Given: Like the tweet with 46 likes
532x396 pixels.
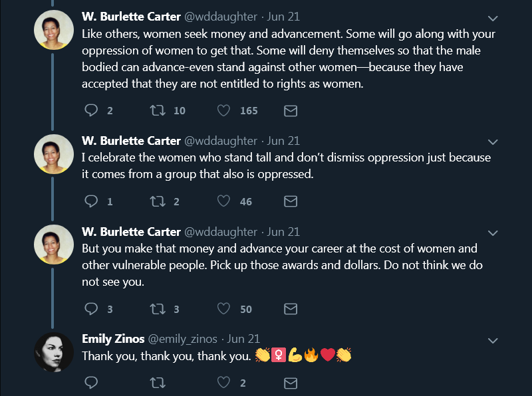Looking at the screenshot, I should tap(224, 201).
